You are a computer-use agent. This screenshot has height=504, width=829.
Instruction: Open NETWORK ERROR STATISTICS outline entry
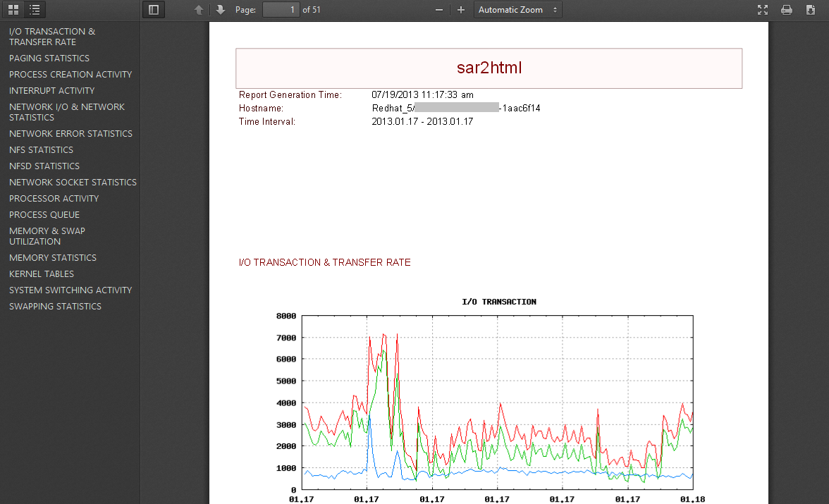click(x=70, y=133)
